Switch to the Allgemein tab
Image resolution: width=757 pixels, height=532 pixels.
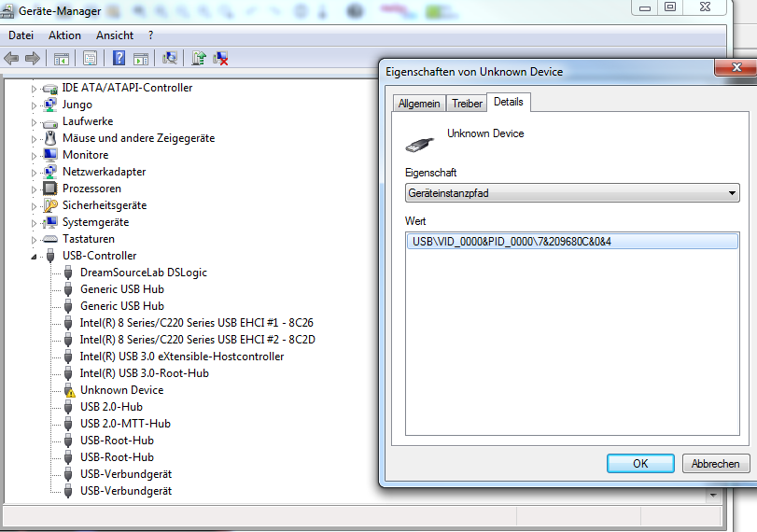click(x=419, y=104)
